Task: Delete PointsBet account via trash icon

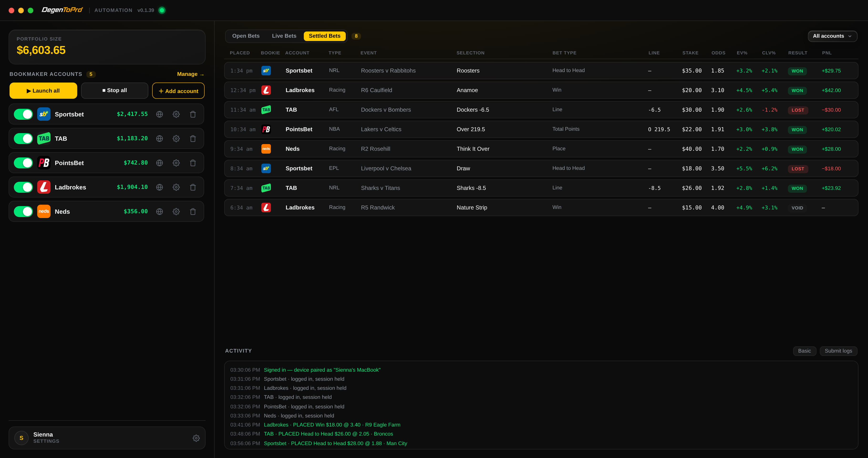Action: coord(193,163)
